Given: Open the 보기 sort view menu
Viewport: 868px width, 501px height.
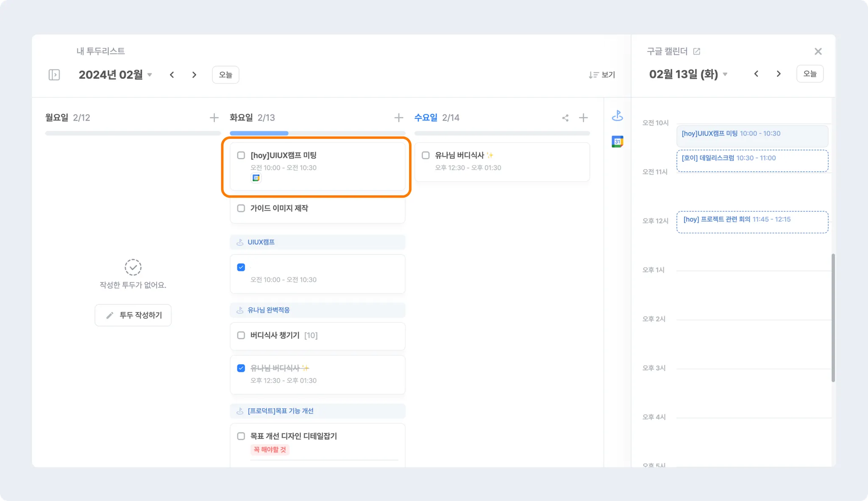Looking at the screenshot, I should [x=601, y=75].
